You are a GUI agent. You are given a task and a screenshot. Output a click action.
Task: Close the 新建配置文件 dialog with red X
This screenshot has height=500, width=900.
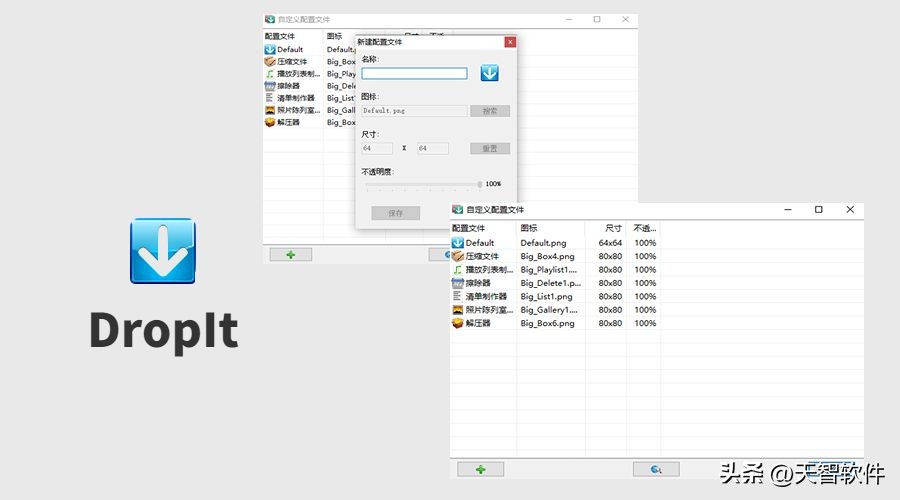pyautogui.click(x=510, y=42)
